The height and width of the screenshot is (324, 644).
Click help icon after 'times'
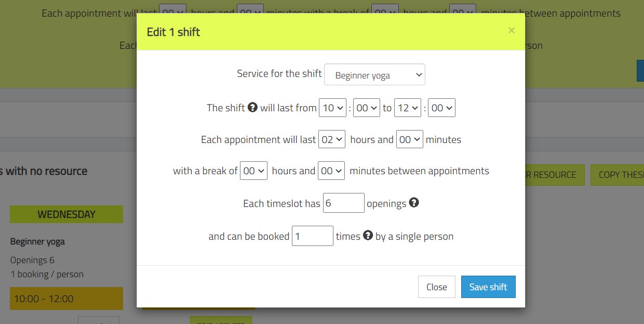(368, 235)
